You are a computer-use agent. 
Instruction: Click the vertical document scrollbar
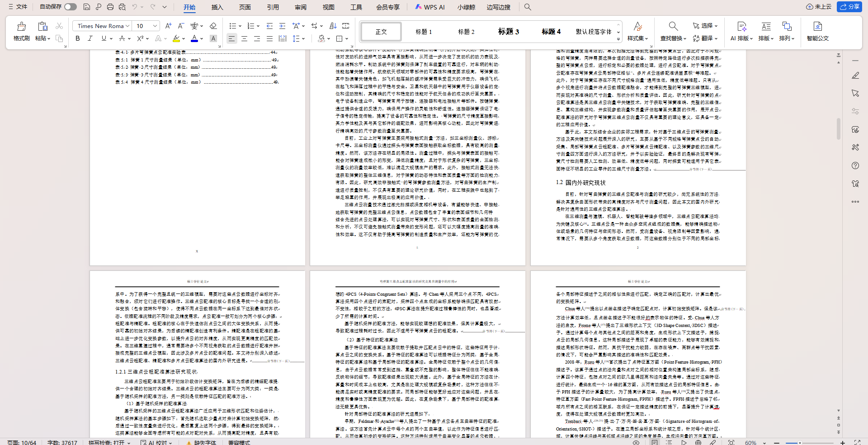pos(839,129)
